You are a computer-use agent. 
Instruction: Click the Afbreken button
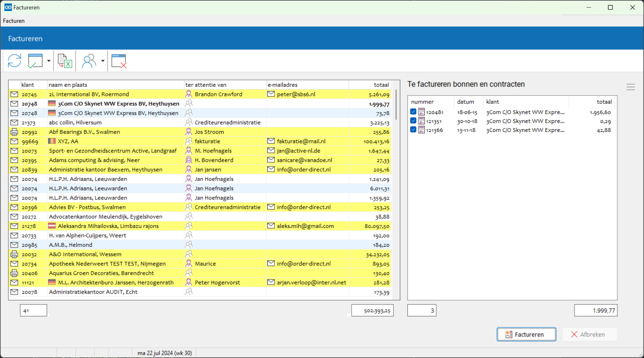[x=590, y=334]
